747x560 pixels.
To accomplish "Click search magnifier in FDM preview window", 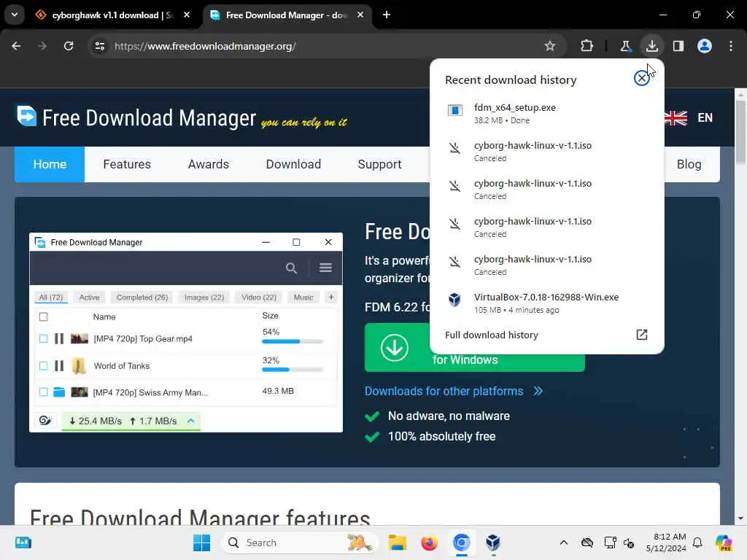I will click(291, 268).
